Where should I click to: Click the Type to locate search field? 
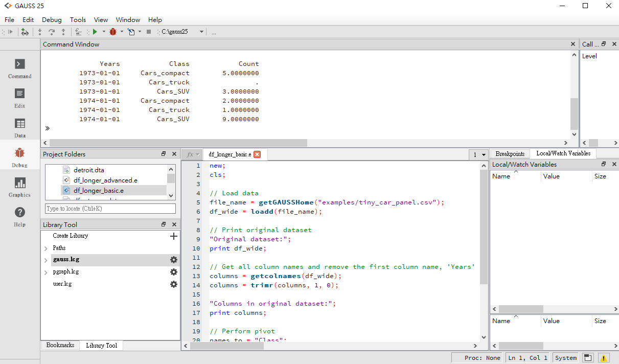pos(110,209)
